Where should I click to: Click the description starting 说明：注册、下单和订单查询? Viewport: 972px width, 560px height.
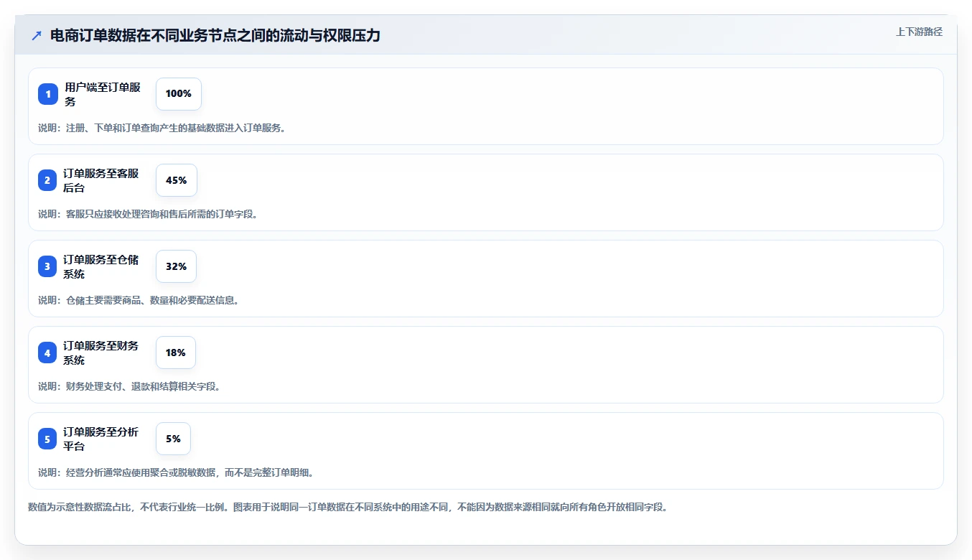162,128
